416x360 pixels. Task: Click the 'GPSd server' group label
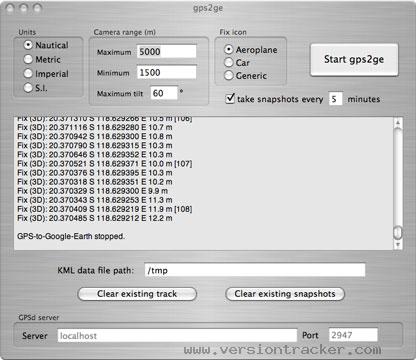tap(39, 317)
